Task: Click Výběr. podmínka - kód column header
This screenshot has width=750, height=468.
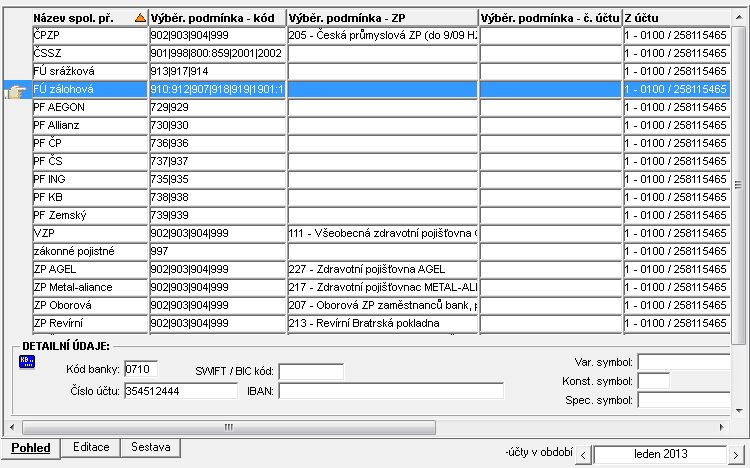Action: pos(218,18)
